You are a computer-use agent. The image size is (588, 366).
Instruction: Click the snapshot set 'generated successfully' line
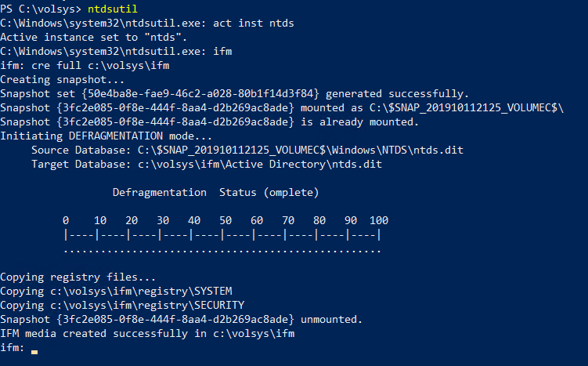click(235, 93)
